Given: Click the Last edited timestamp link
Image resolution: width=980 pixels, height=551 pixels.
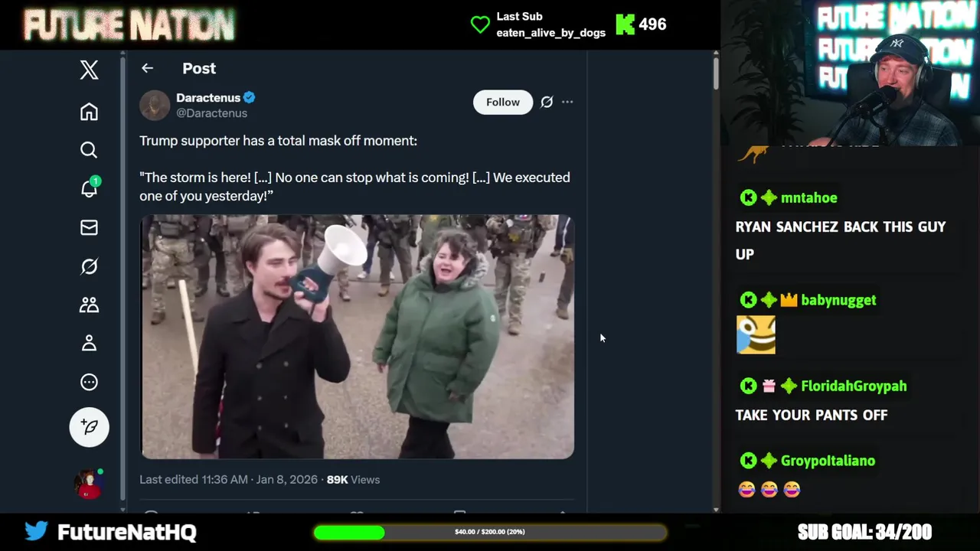Looking at the screenshot, I should [228, 480].
